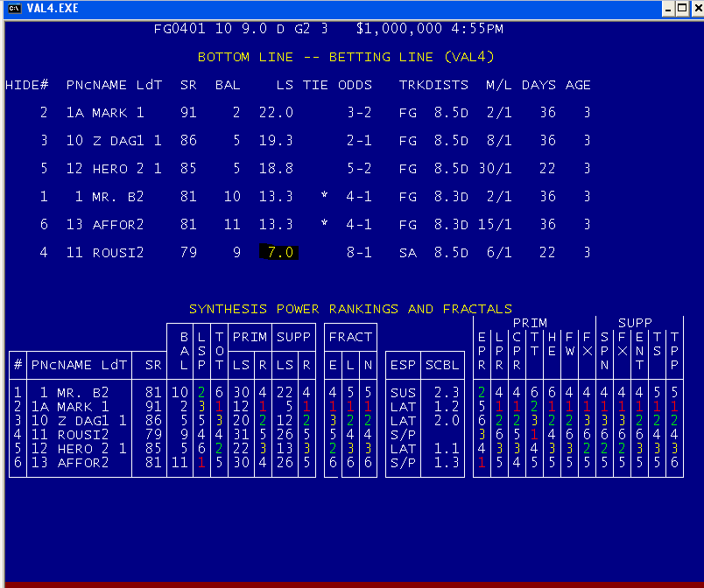Click the vertical TOT column header

(x=219, y=351)
